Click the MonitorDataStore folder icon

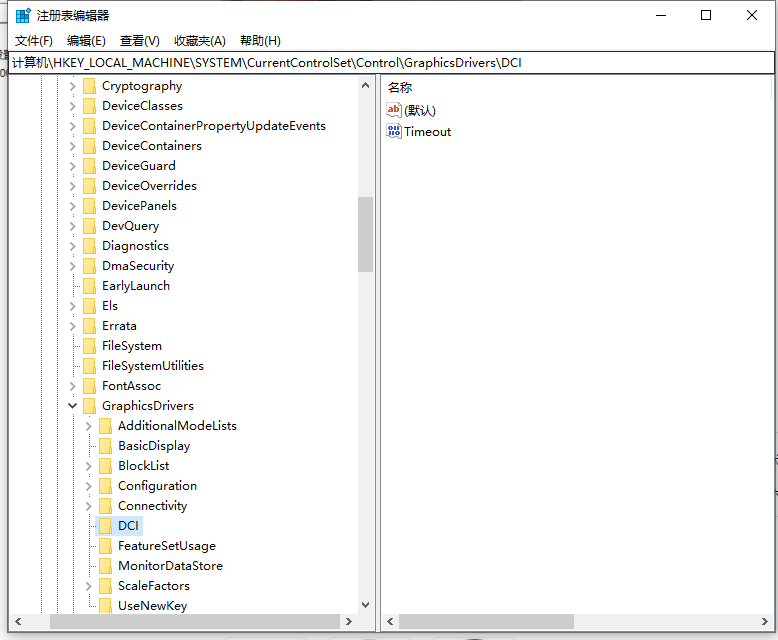tap(105, 566)
